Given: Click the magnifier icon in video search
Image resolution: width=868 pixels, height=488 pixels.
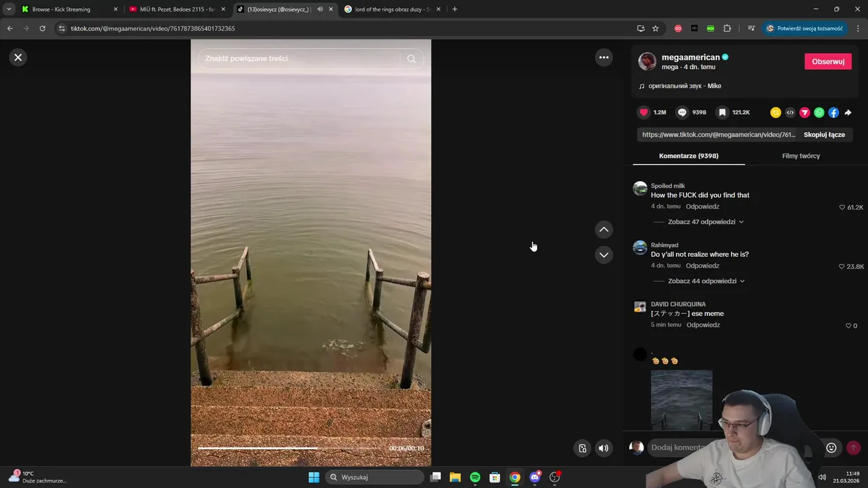Looking at the screenshot, I should [411, 59].
